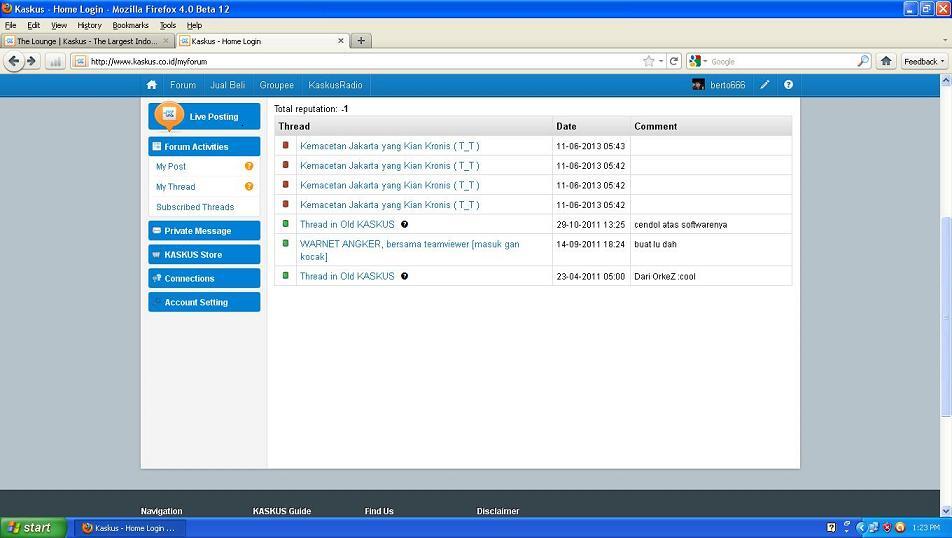Click help icon beside first Thread in Old KASKUS
This screenshot has width=952, height=538.
pos(404,225)
